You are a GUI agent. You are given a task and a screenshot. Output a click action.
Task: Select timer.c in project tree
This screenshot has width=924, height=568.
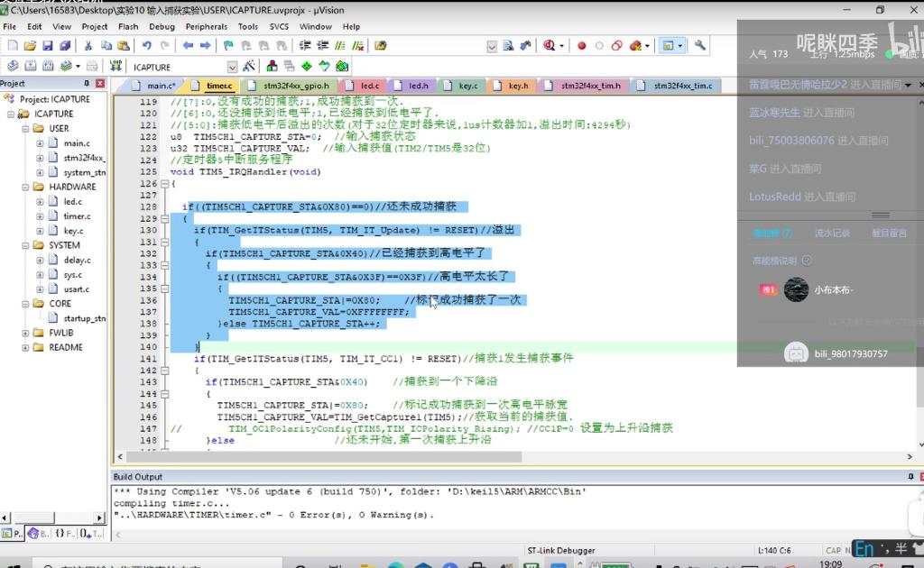click(76, 216)
